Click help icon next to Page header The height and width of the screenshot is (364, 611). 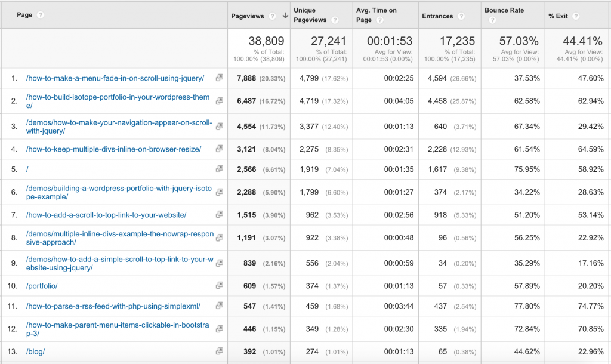[41, 15]
